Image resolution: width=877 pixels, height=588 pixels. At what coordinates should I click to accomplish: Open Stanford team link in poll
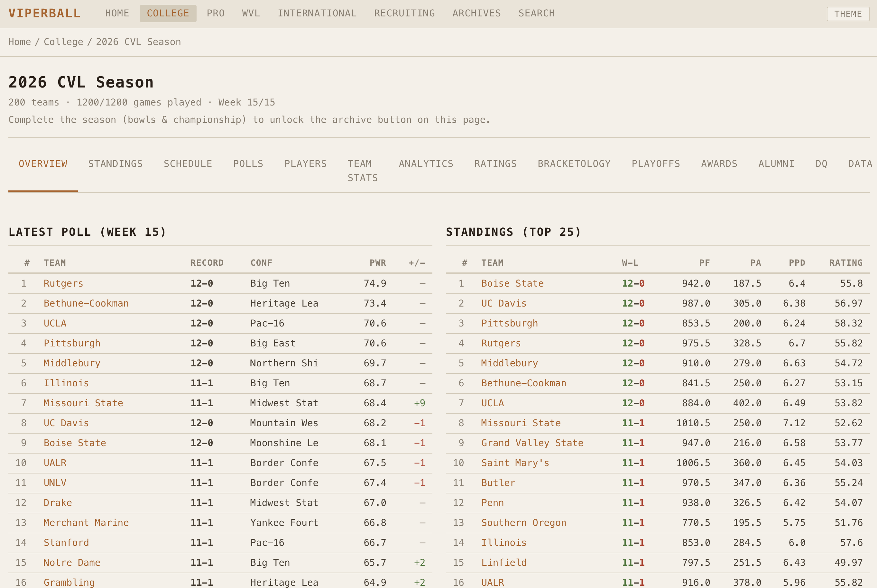(x=66, y=543)
